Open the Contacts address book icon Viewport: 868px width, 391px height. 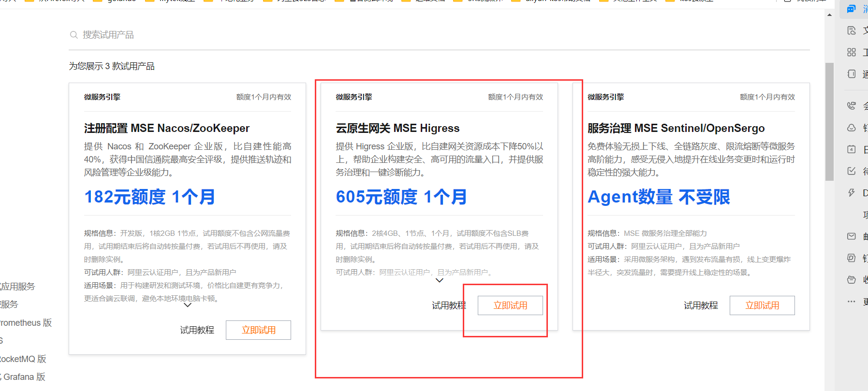(852, 74)
